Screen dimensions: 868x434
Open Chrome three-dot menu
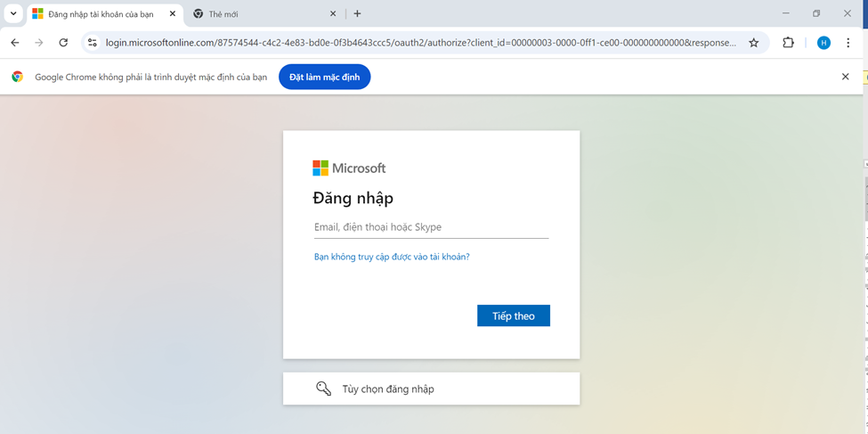coord(848,43)
